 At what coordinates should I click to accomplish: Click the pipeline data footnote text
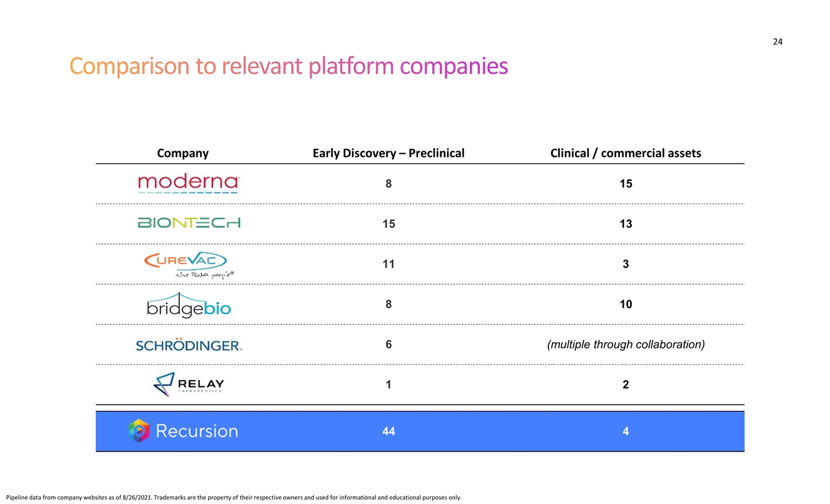(x=233, y=497)
